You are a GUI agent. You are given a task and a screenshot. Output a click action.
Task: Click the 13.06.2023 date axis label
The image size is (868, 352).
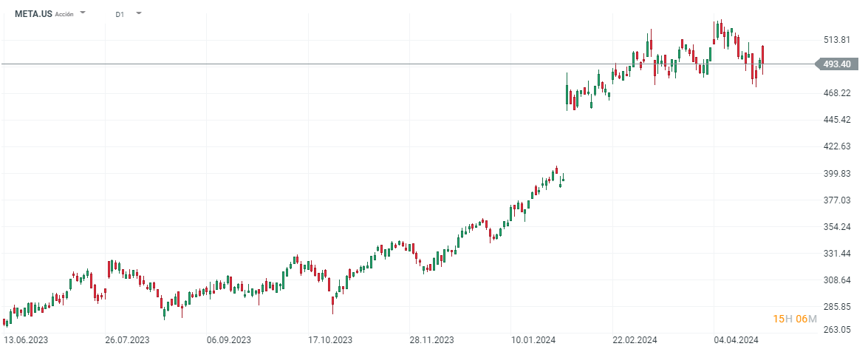tap(26, 340)
